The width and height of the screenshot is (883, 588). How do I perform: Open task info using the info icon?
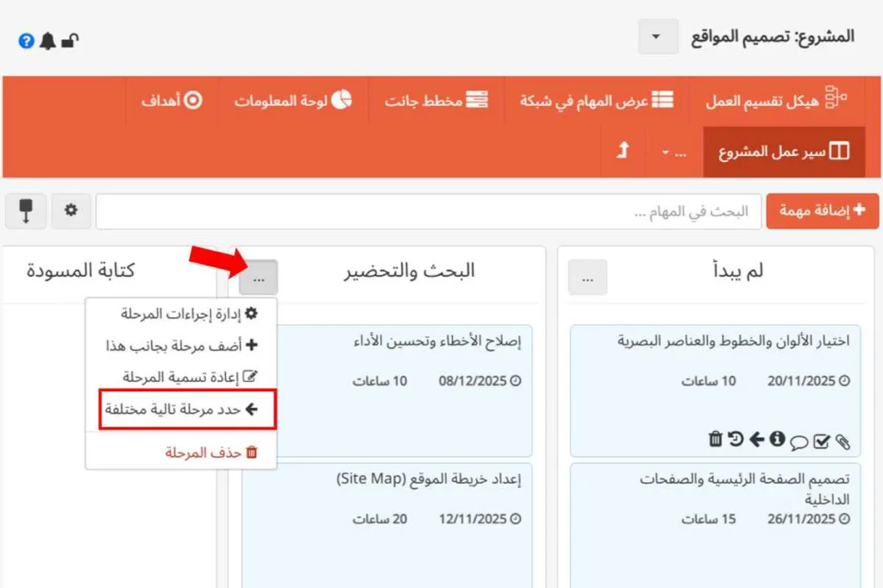(777, 440)
